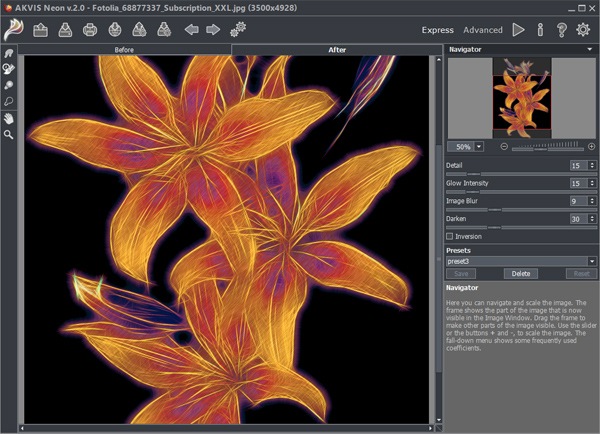Open batch processing gears icon
Viewport: 600px width, 434px height.
[x=238, y=29]
